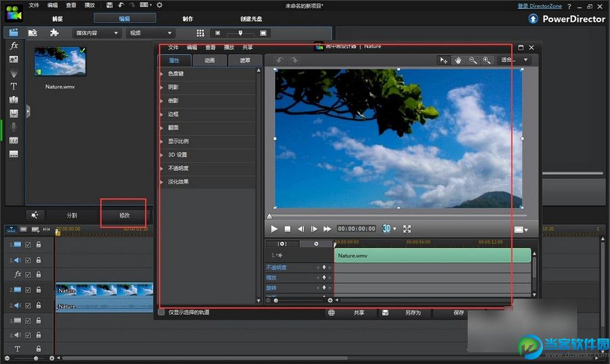Open the plug-ins puzzle icon
The height and width of the screenshot is (364, 610).
pyautogui.click(x=54, y=33)
